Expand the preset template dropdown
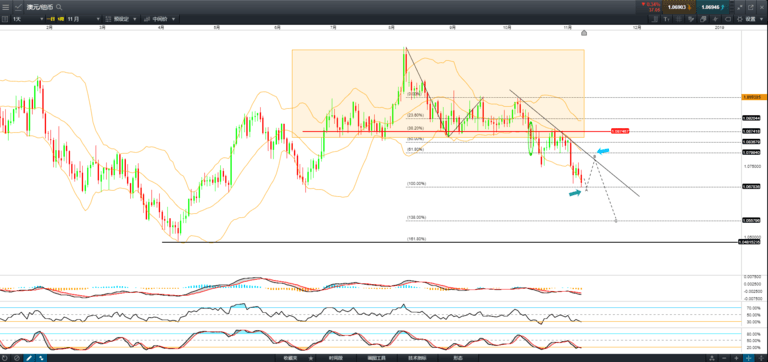This screenshot has width=768, height=362. point(121,19)
